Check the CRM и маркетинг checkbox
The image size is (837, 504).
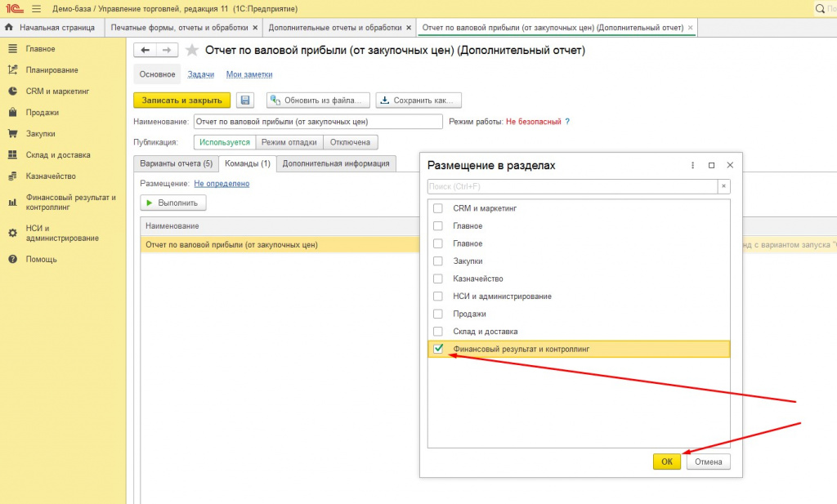click(x=438, y=208)
